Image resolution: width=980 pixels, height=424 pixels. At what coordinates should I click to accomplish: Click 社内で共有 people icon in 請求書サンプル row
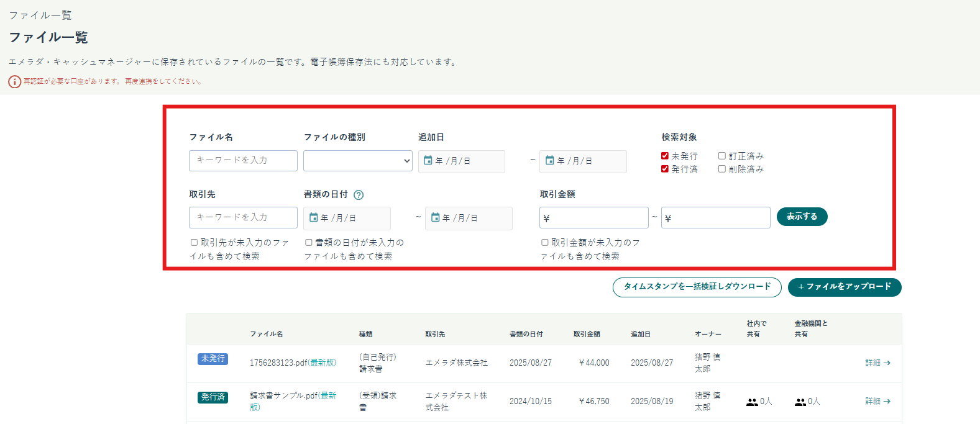[x=752, y=402]
